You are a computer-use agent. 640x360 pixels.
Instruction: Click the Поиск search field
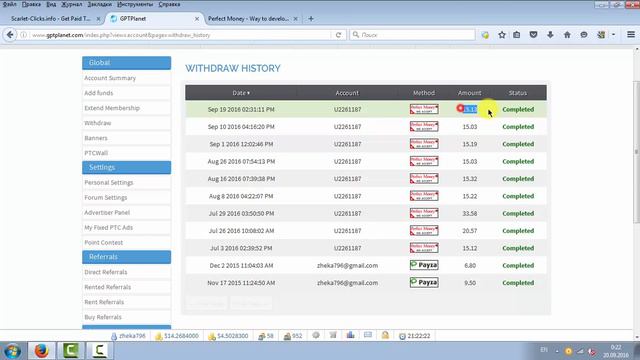[412, 35]
